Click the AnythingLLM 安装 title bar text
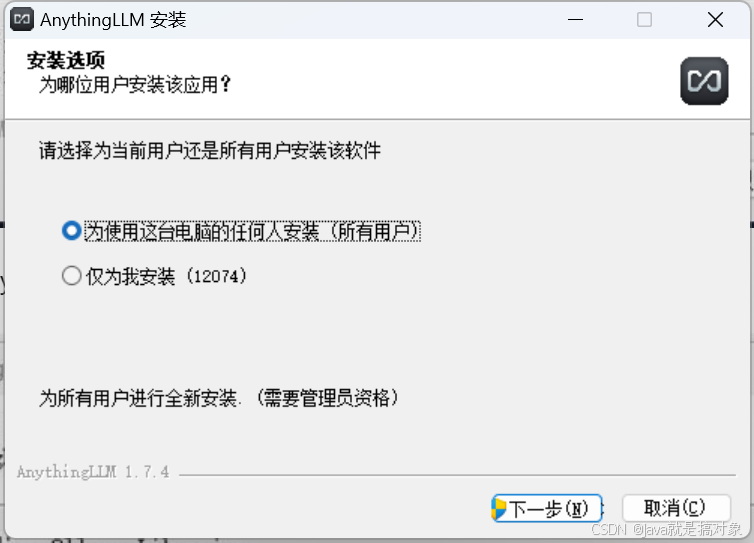The width and height of the screenshot is (754, 543). pos(113,20)
